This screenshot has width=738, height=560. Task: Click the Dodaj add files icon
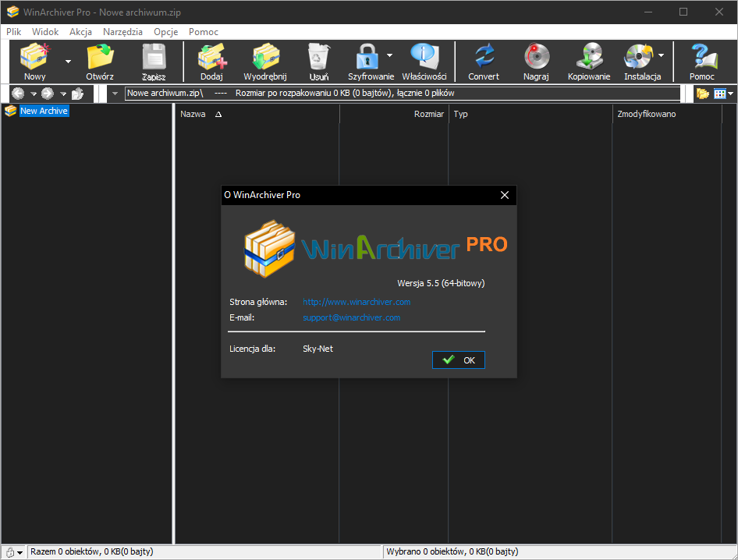coord(212,56)
